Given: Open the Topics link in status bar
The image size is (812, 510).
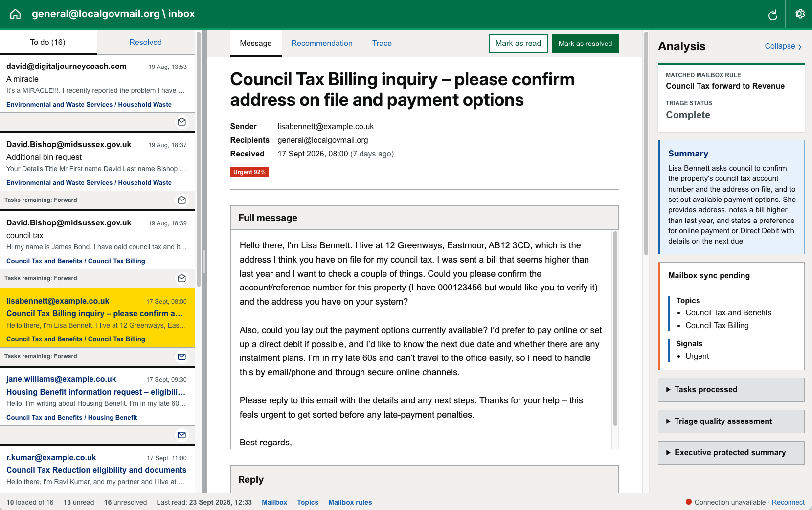Looking at the screenshot, I should pos(308,502).
